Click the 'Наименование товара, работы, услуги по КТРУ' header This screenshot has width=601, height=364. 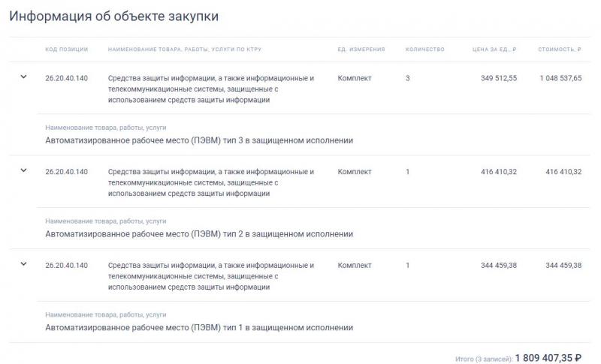(x=185, y=50)
